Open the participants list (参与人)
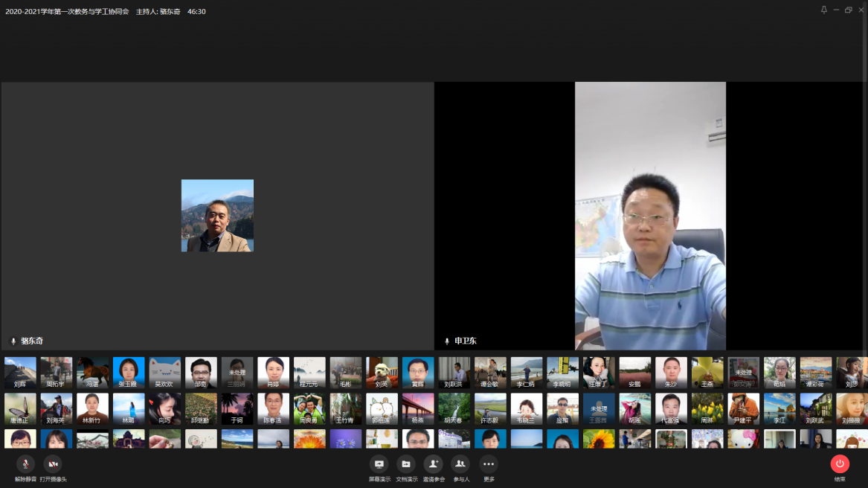This screenshot has width=868, height=488. click(460, 464)
